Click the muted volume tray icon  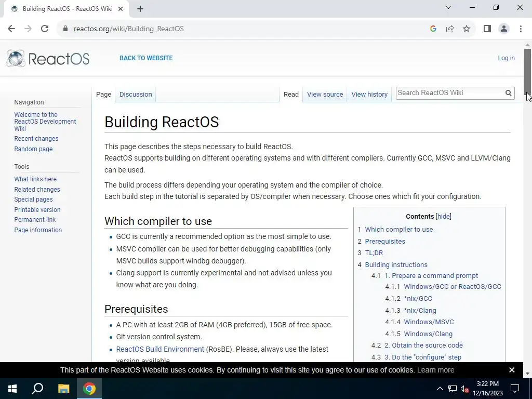[464, 389]
